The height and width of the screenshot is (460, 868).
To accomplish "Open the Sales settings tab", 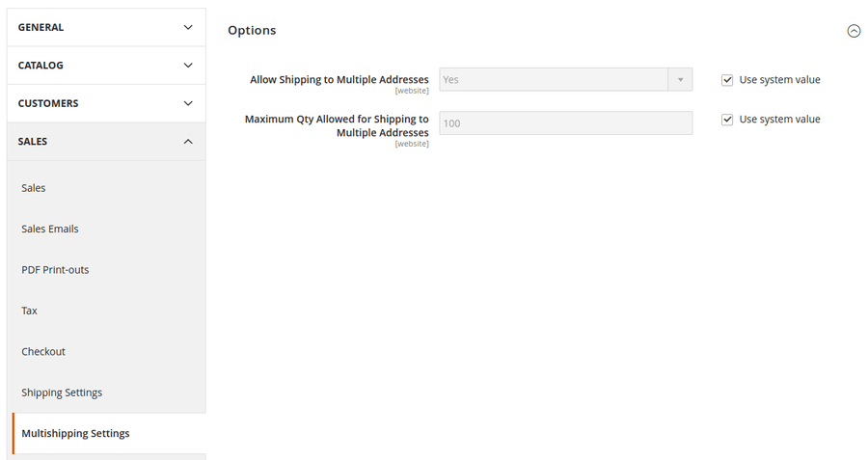I will [34, 188].
